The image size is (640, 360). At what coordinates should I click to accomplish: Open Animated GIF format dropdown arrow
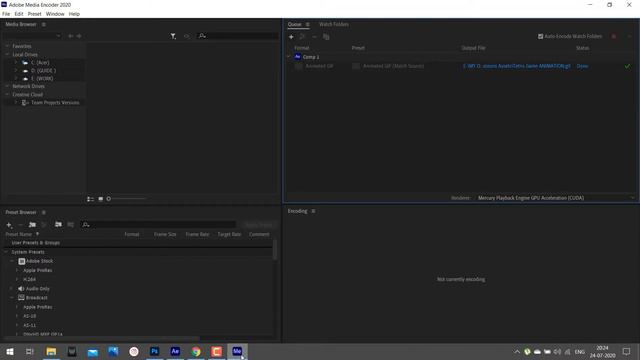coord(299,66)
